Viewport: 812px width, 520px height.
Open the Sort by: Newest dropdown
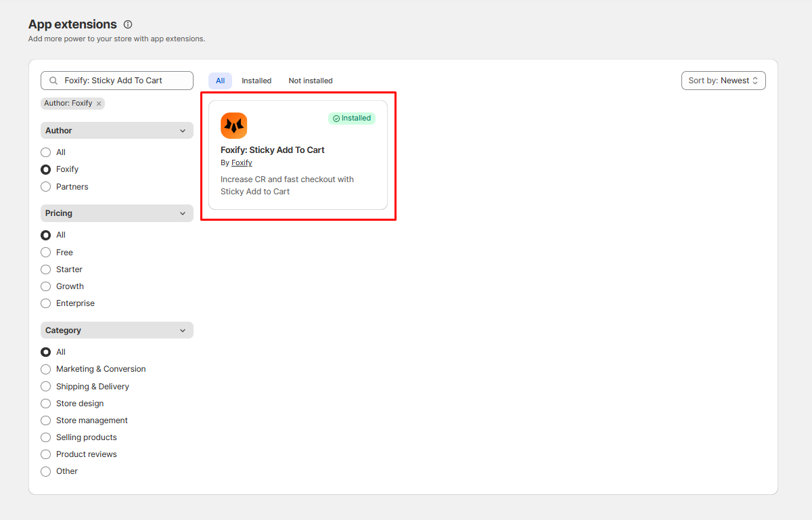point(723,81)
